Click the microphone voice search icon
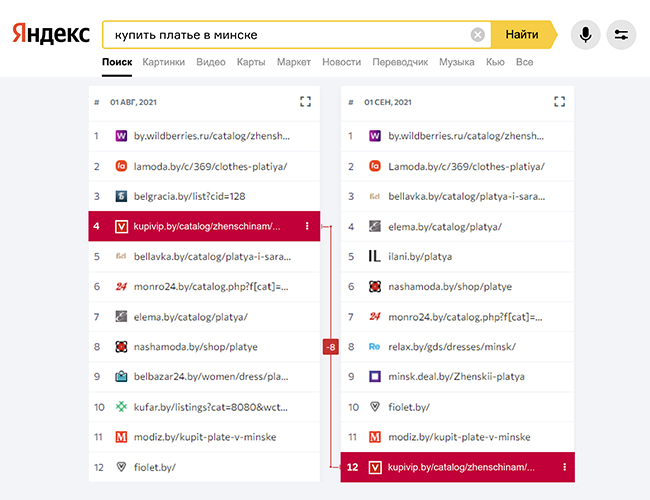 585,35
